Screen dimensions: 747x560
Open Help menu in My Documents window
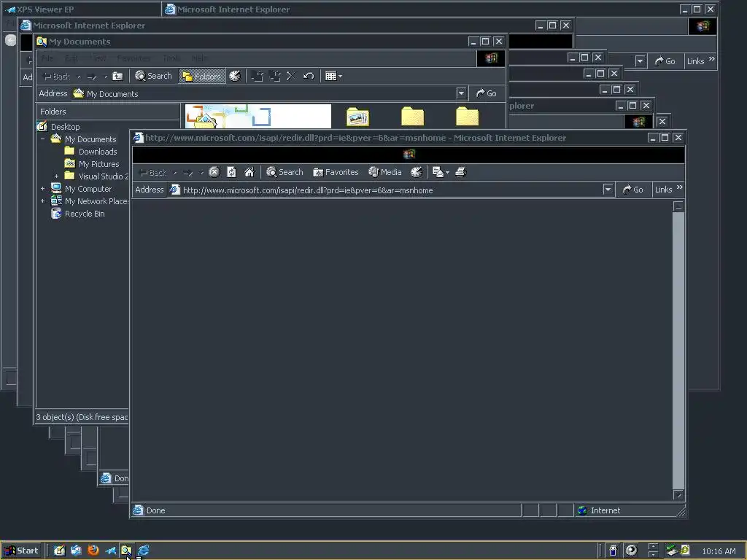pyautogui.click(x=199, y=58)
